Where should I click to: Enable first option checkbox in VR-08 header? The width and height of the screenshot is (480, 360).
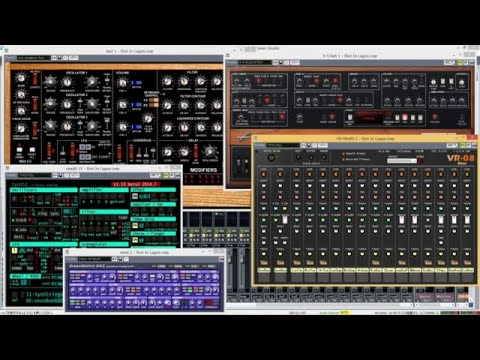(x=344, y=154)
